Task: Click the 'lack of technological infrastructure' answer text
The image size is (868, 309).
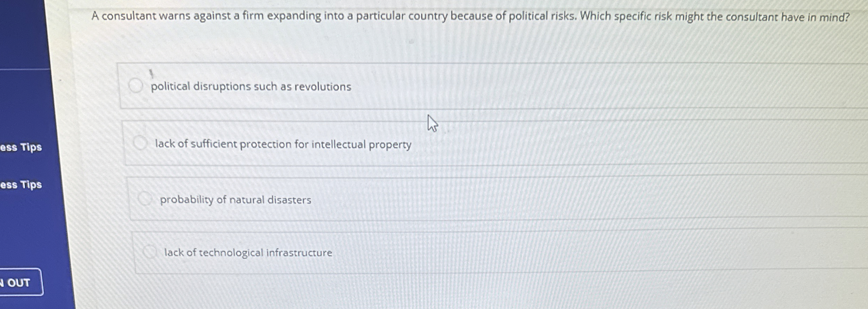Action: pyautogui.click(x=248, y=253)
